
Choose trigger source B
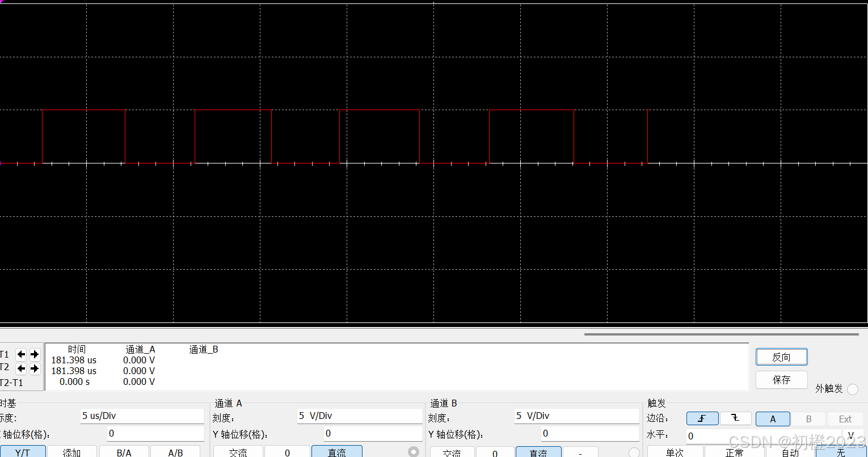pos(808,419)
